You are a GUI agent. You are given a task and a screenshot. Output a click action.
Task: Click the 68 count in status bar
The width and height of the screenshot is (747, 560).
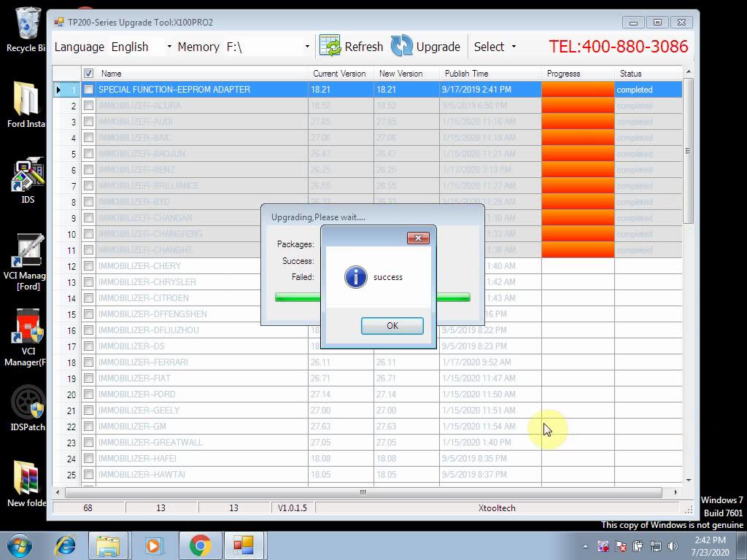point(88,508)
